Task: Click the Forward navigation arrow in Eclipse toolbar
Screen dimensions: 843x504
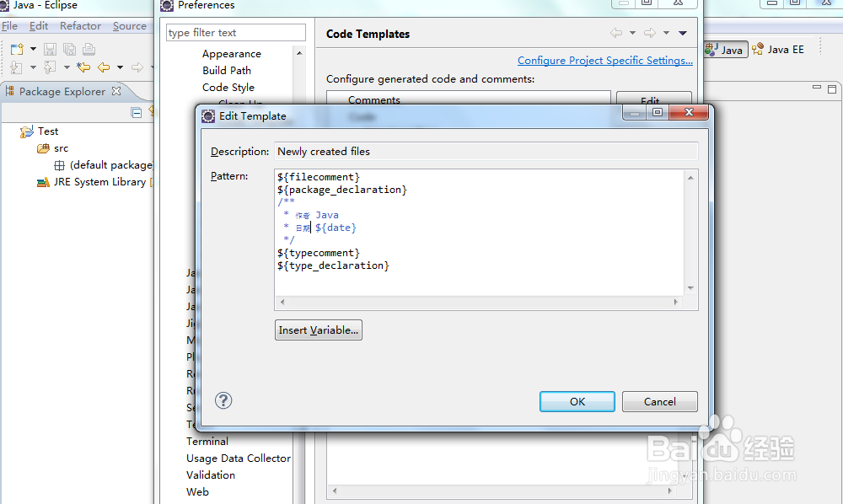Action: point(137,67)
